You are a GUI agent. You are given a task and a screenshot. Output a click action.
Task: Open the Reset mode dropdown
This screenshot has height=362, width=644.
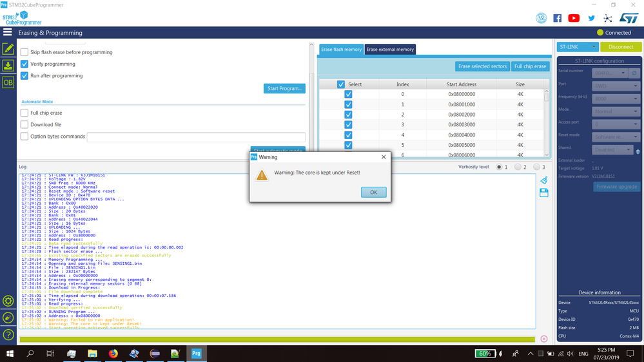click(x=616, y=137)
